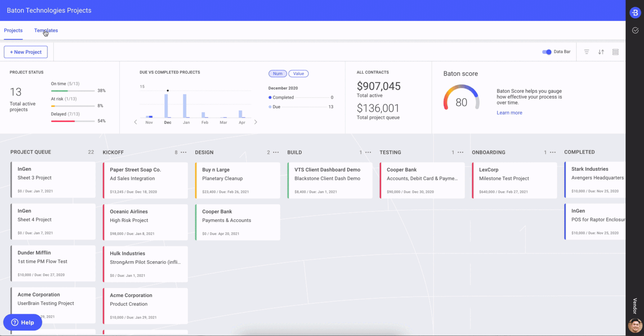Open the Help button
The image size is (644, 336).
click(x=23, y=323)
